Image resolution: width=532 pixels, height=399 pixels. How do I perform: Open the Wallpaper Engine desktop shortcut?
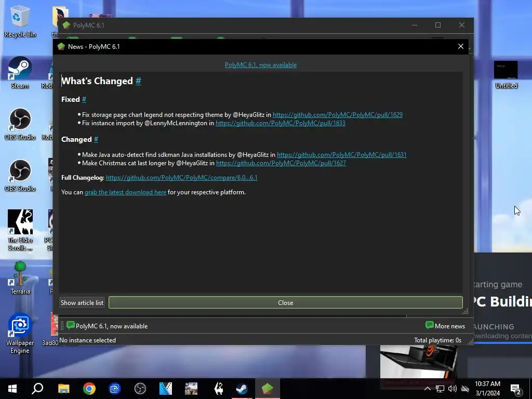point(20,333)
